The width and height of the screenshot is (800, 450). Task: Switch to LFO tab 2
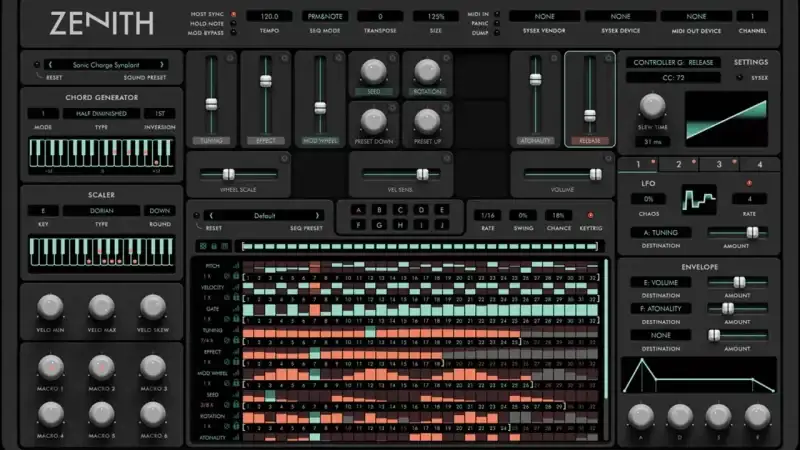[679, 164]
